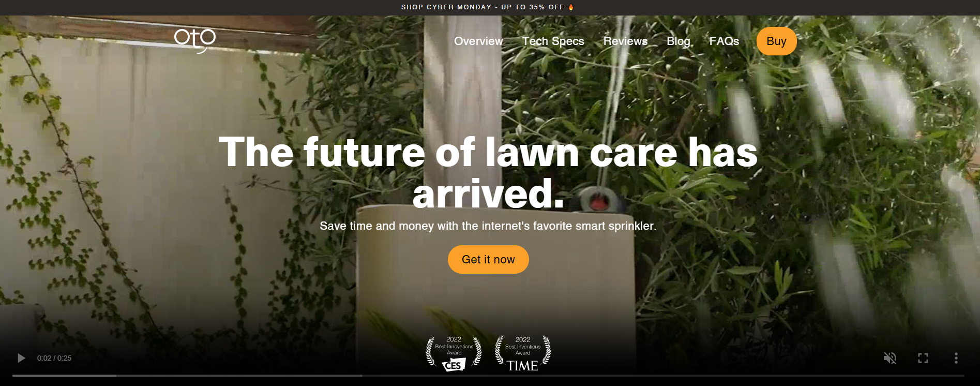
Task: Click the Get it now button
Action: tap(488, 259)
